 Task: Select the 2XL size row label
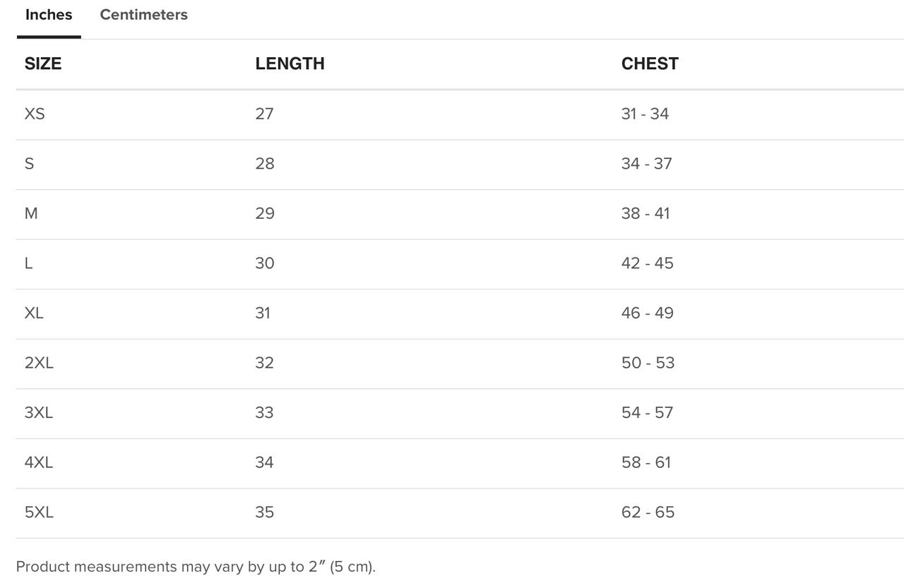(x=39, y=363)
